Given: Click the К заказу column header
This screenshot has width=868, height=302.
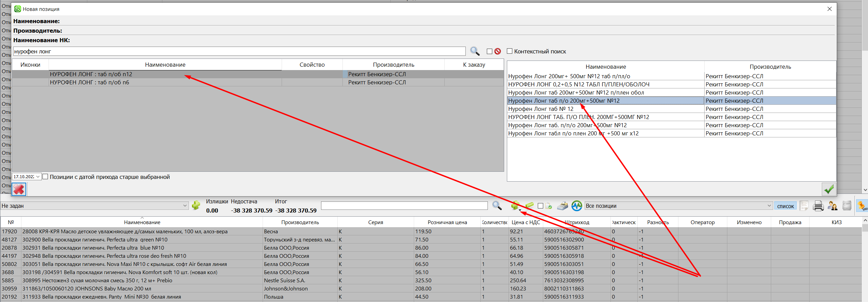Looking at the screenshot, I should coord(474,65).
